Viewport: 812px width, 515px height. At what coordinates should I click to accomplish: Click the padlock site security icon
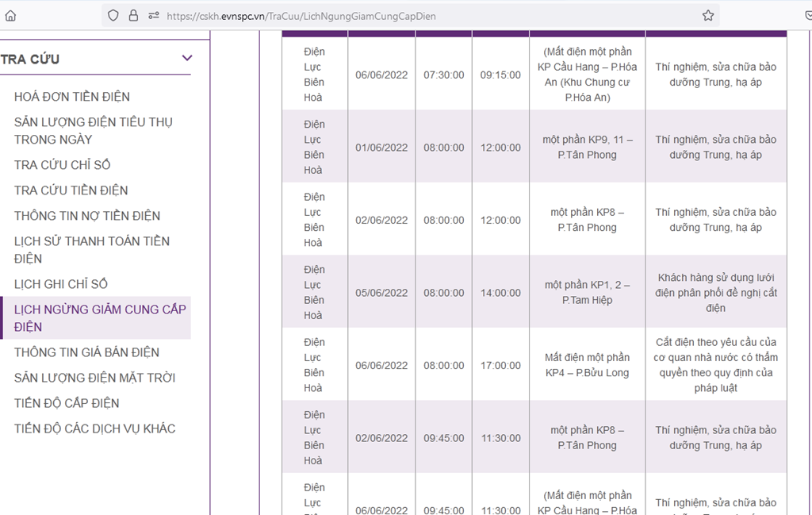(x=133, y=16)
